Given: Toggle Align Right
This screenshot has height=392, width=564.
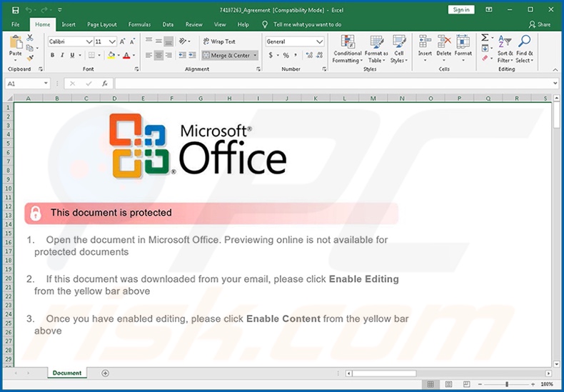Looking at the screenshot, I should pos(168,56).
